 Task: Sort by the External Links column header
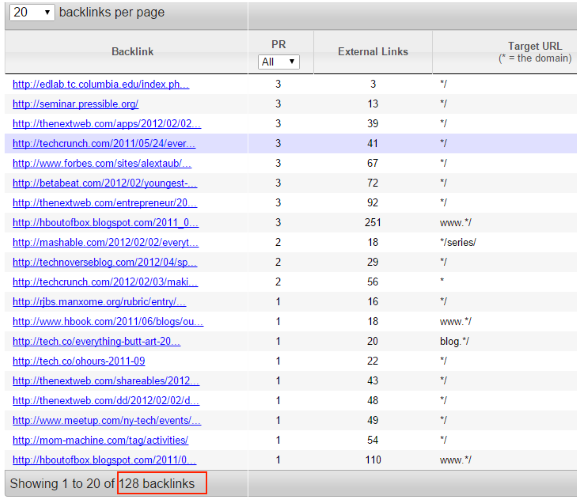373,52
